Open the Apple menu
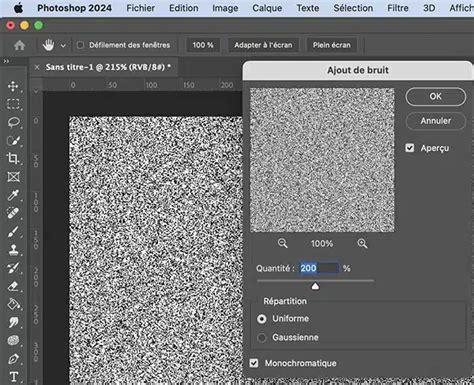The width and height of the screenshot is (474, 385). point(19,8)
